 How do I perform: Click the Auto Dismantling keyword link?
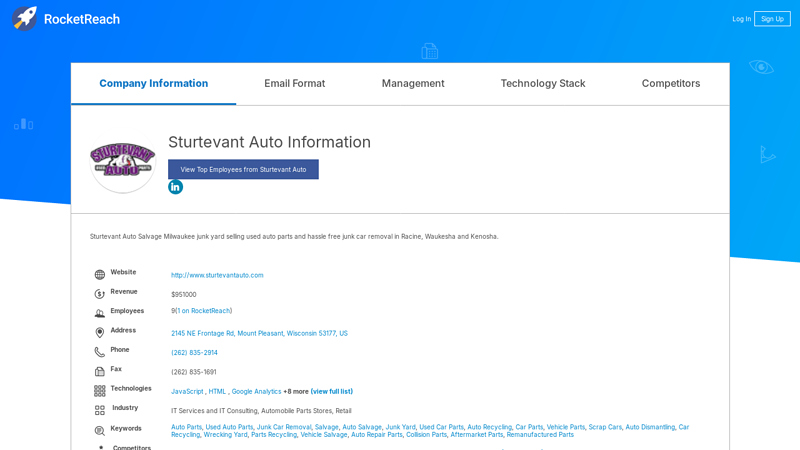click(650, 427)
